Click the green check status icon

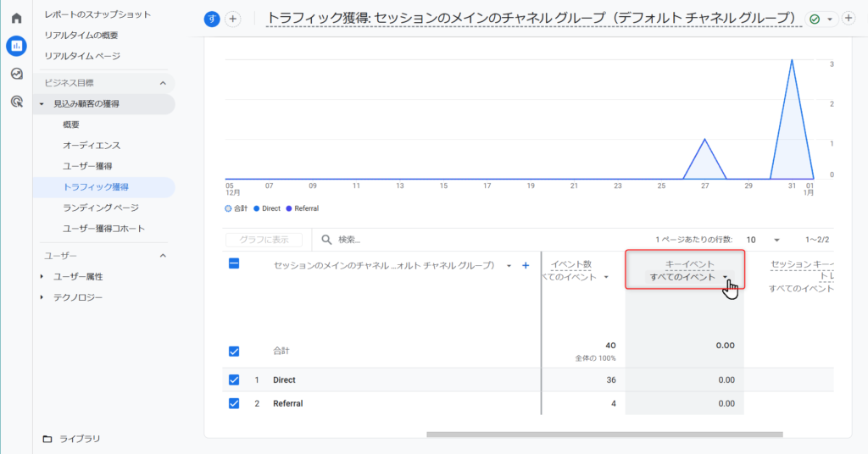[x=815, y=19]
